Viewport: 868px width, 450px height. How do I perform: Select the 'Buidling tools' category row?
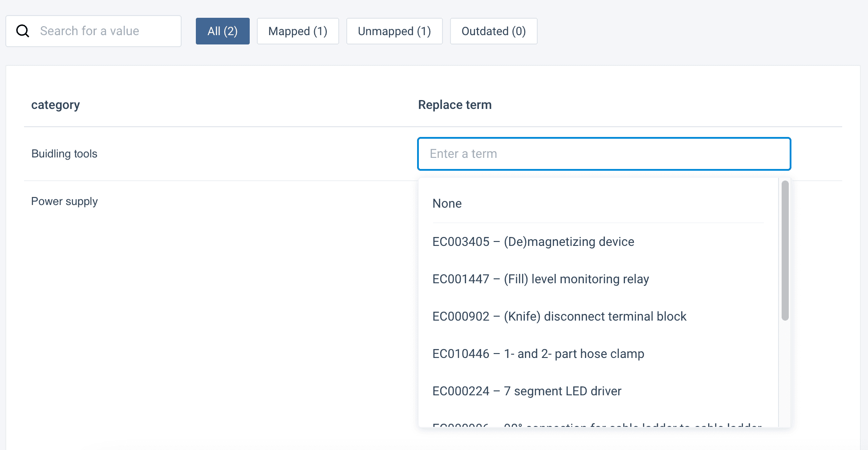click(x=65, y=154)
